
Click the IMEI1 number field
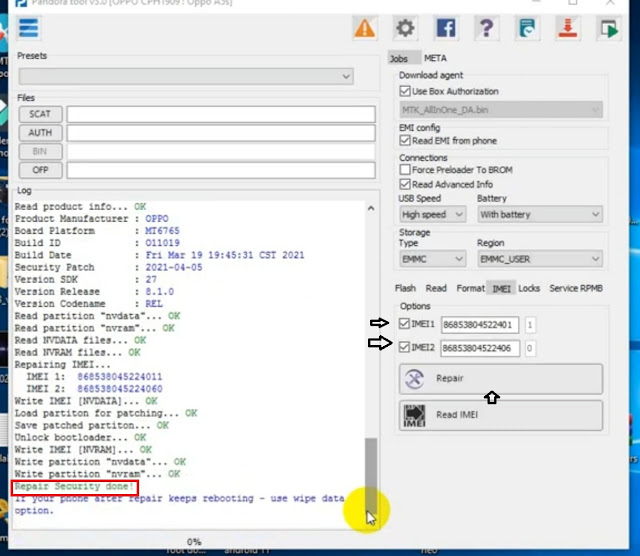tap(480, 325)
